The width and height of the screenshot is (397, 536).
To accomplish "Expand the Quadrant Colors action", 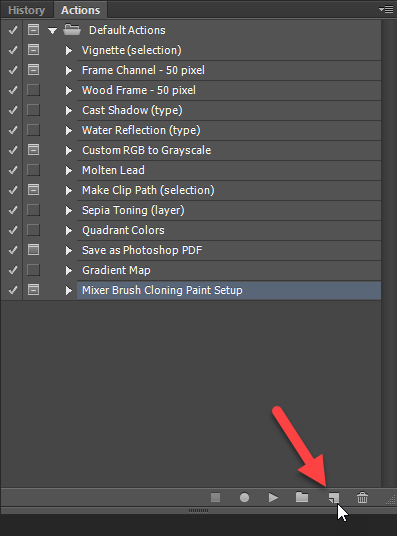I will (x=69, y=230).
